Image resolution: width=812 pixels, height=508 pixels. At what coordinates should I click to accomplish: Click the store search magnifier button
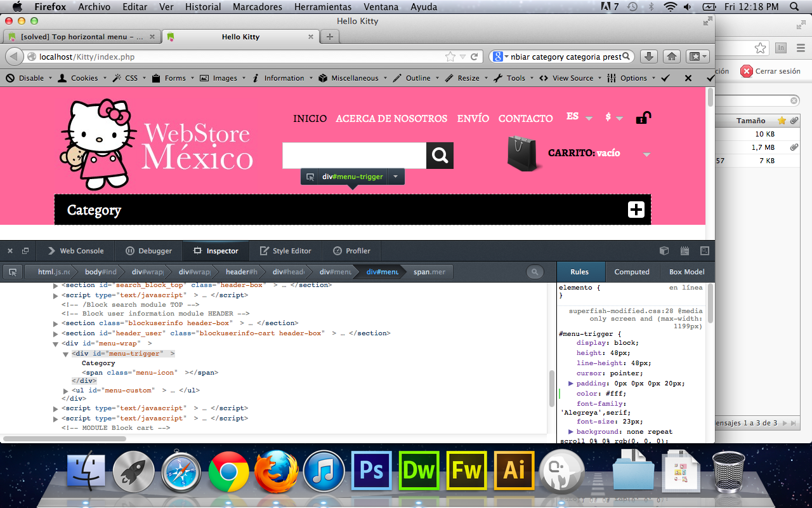[x=440, y=156]
